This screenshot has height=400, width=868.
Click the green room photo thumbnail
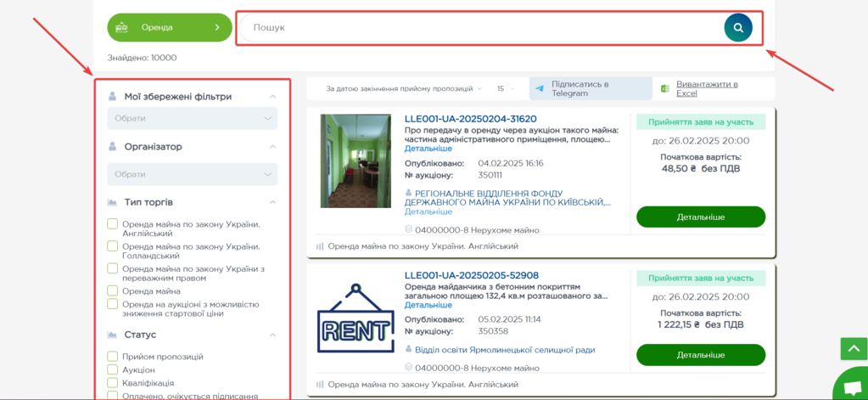tap(356, 161)
